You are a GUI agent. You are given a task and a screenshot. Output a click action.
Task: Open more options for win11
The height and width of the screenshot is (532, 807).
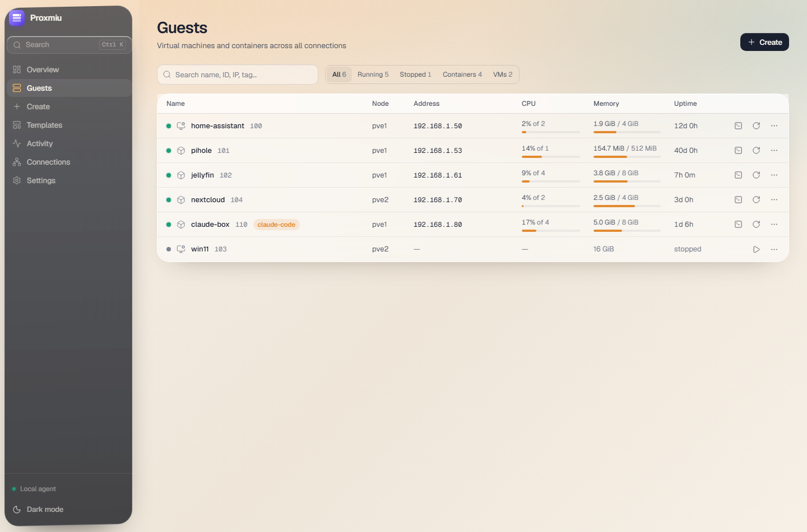(774, 249)
